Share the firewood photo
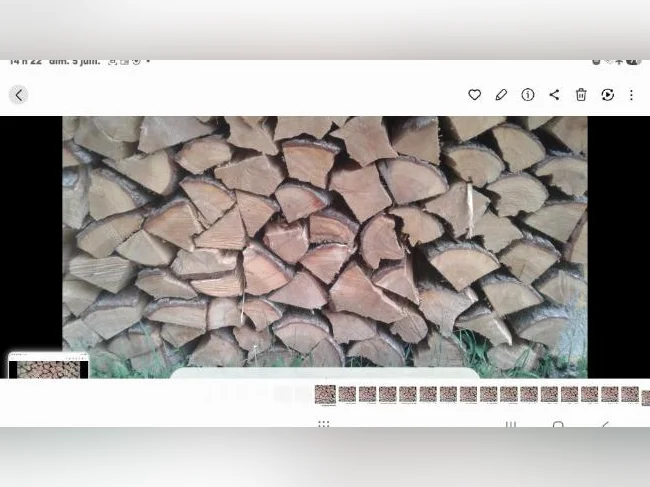Screen dimensions: 650x487 point(554,95)
